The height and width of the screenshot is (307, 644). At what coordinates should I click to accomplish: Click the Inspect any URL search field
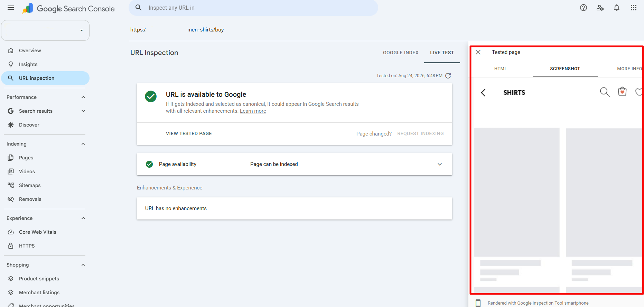253,8
